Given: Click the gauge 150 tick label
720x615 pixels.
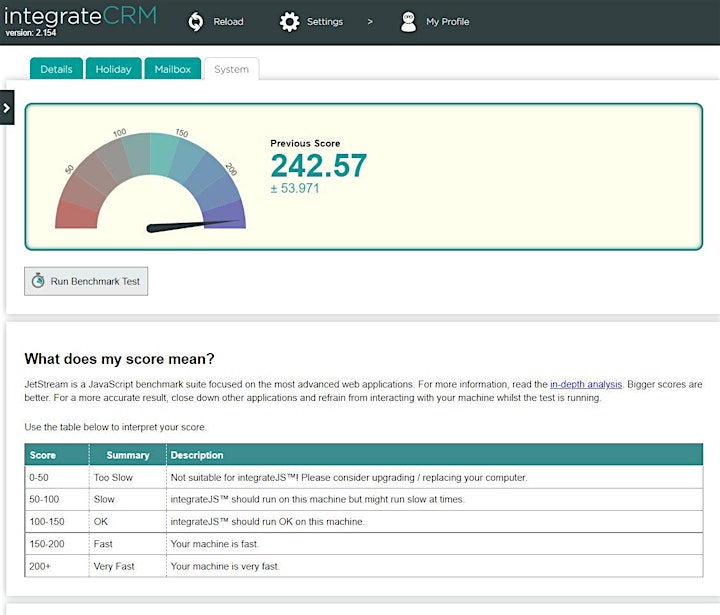Looking at the screenshot, I should [x=182, y=133].
